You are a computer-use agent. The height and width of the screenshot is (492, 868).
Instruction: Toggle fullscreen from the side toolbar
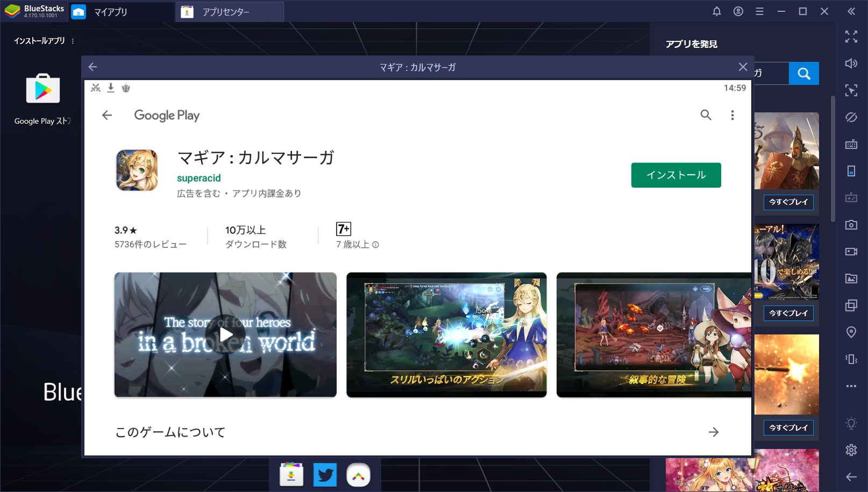click(851, 37)
